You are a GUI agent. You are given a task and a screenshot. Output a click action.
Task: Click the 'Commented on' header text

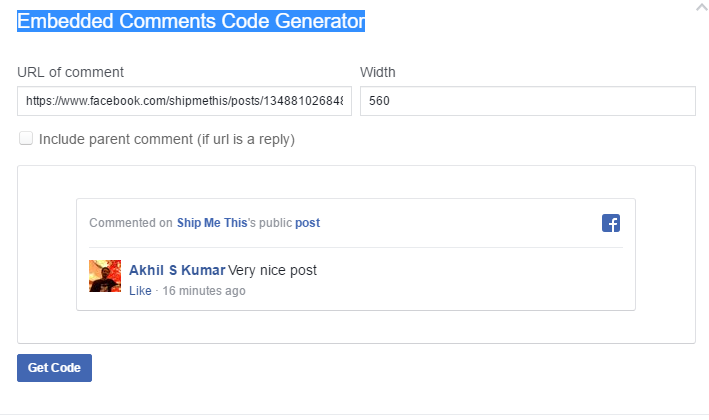(131, 223)
